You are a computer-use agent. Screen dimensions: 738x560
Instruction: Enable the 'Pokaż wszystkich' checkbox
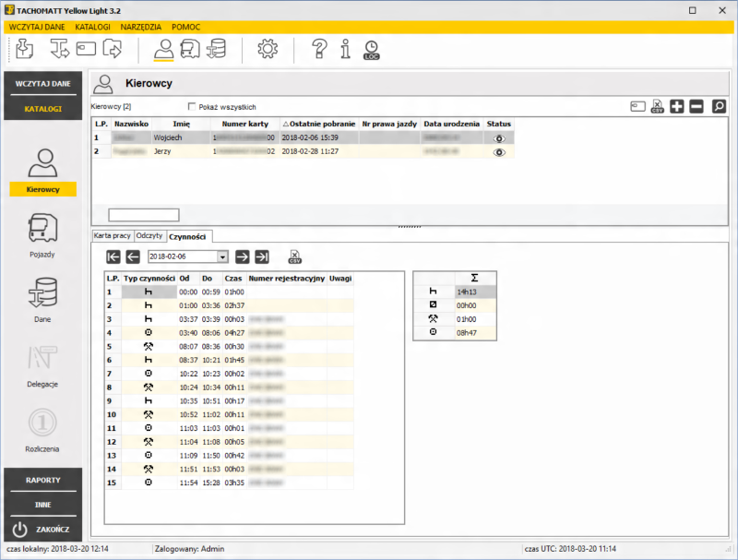193,107
